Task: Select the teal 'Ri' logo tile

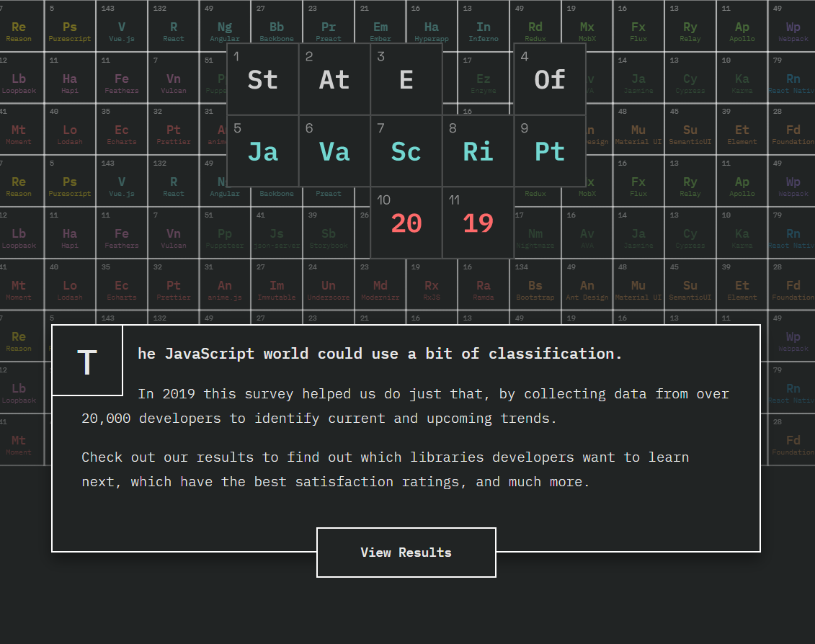Action: (478, 151)
